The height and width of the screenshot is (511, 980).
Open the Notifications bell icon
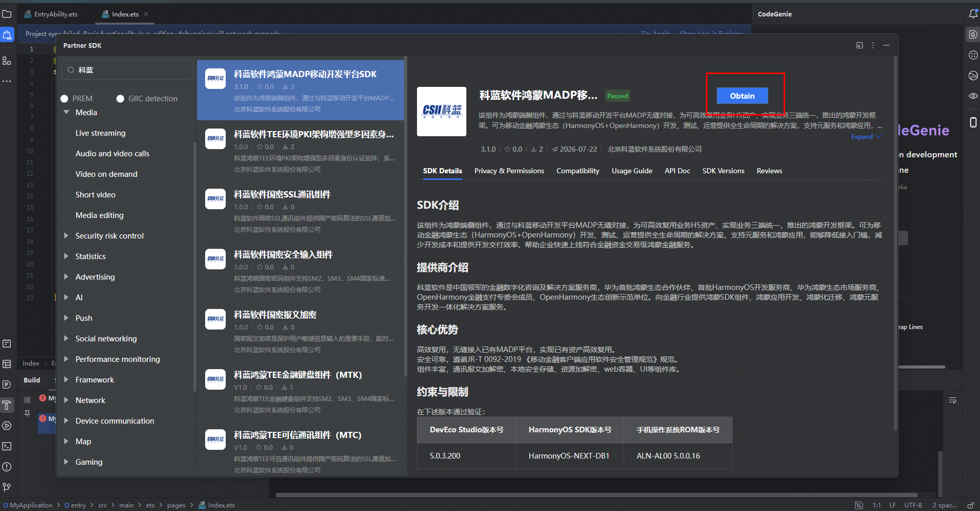[x=973, y=14]
